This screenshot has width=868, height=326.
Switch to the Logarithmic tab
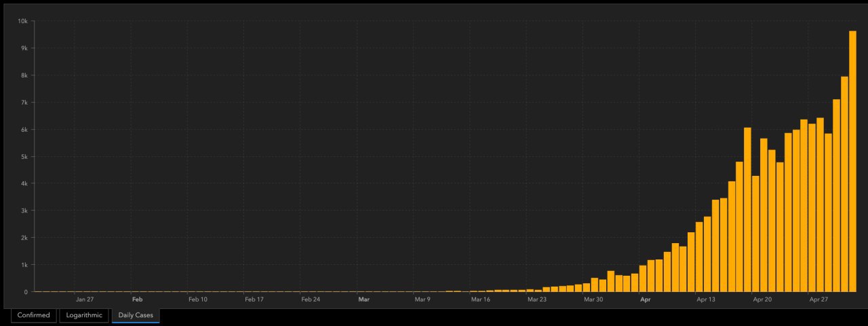(84, 315)
